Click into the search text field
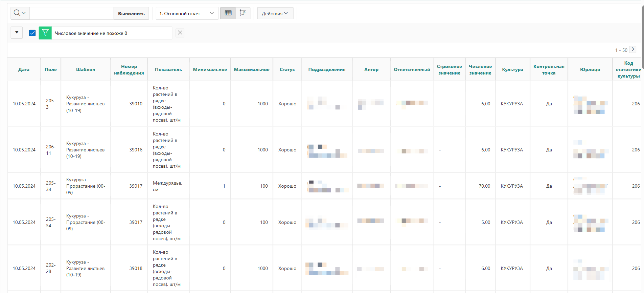Screen dimensions: 644x293 coord(72,14)
